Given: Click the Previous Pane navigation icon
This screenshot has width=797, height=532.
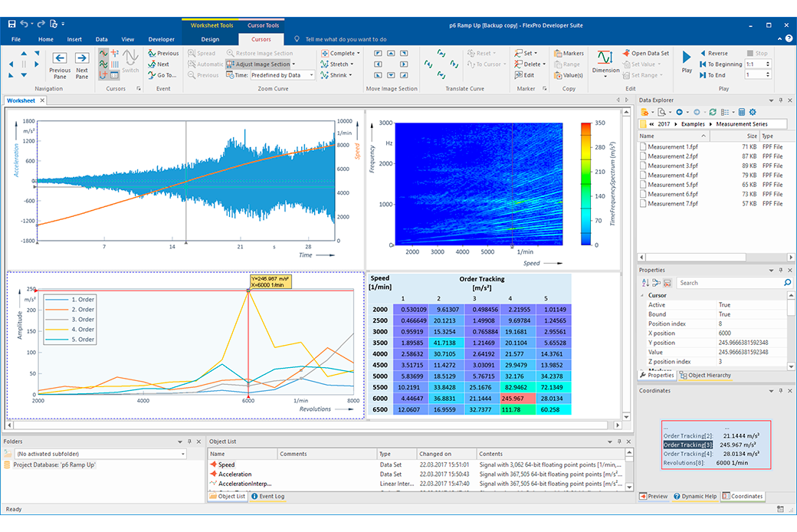Looking at the screenshot, I should 60,59.
